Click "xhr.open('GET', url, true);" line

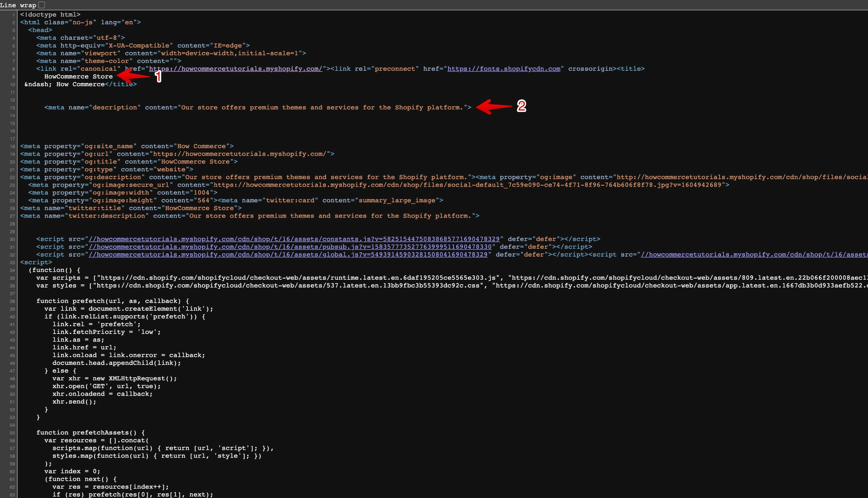click(106, 386)
